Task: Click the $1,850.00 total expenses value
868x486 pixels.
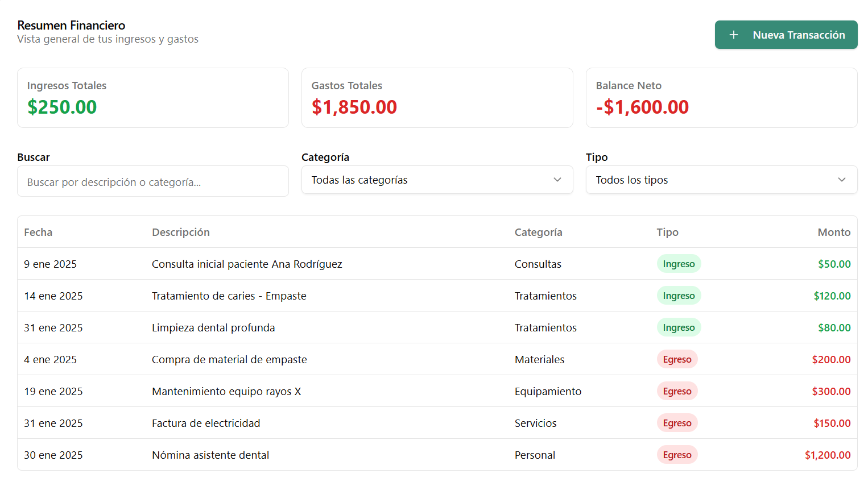Action: tap(354, 107)
